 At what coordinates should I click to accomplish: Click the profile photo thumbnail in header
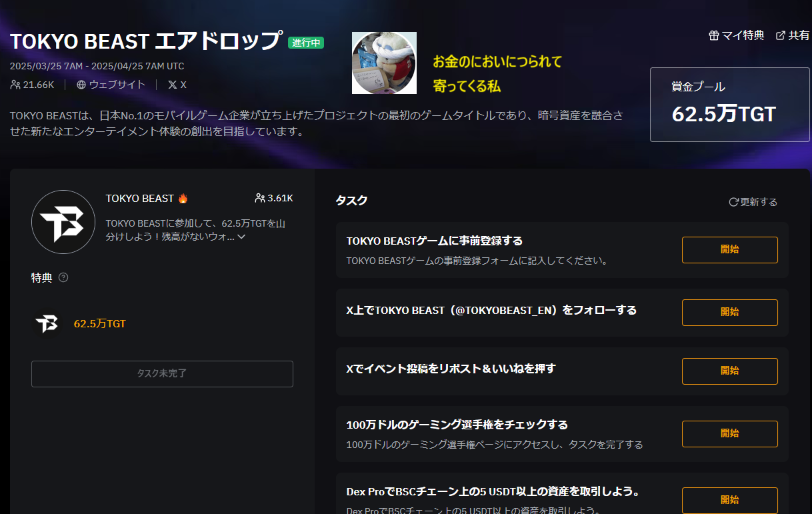pyautogui.click(x=384, y=63)
